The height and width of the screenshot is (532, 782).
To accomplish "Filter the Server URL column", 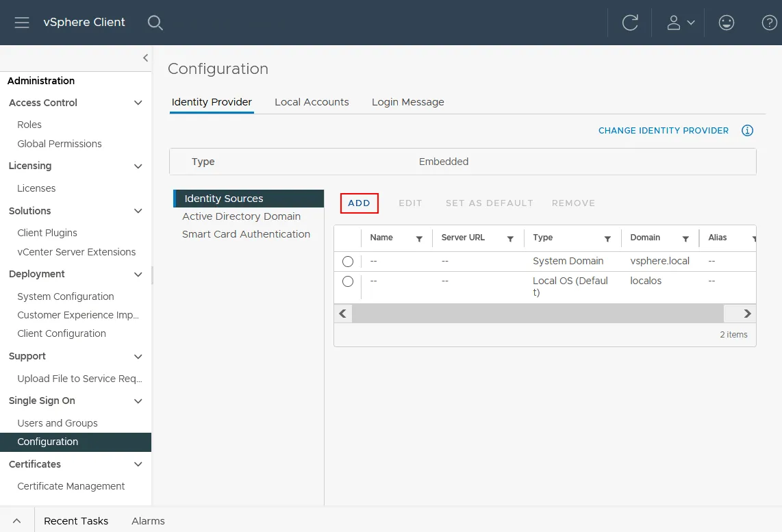I will tap(510, 239).
